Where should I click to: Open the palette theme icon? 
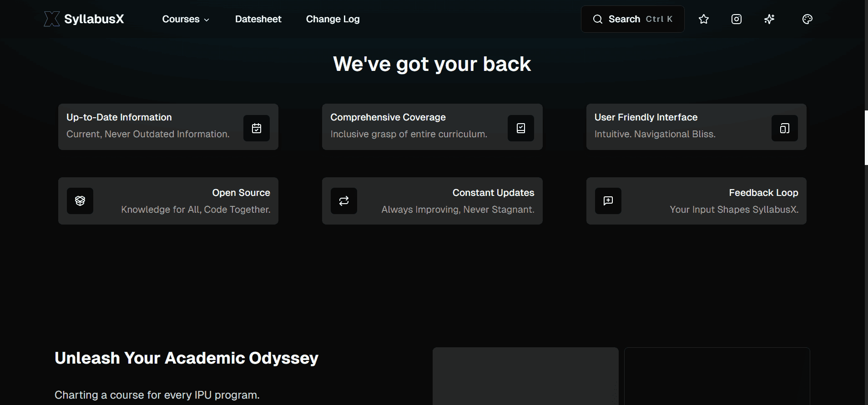click(807, 19)
